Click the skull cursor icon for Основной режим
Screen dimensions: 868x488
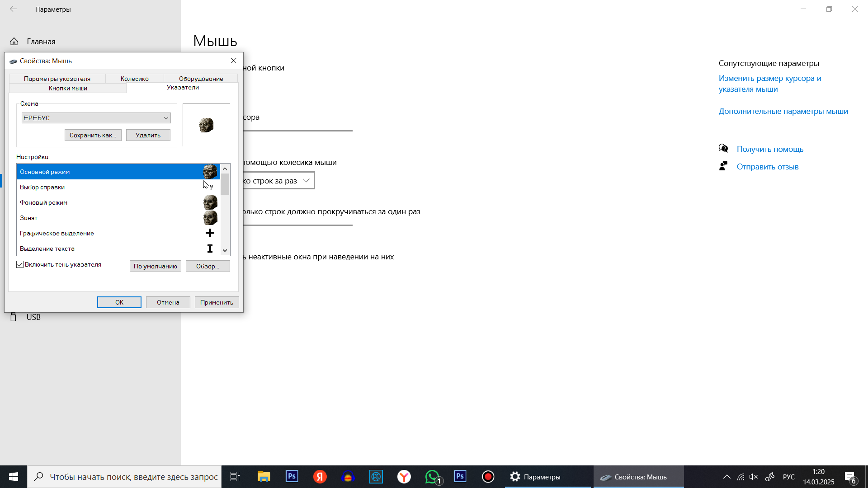pyautogui.click(x=210, y=172)
